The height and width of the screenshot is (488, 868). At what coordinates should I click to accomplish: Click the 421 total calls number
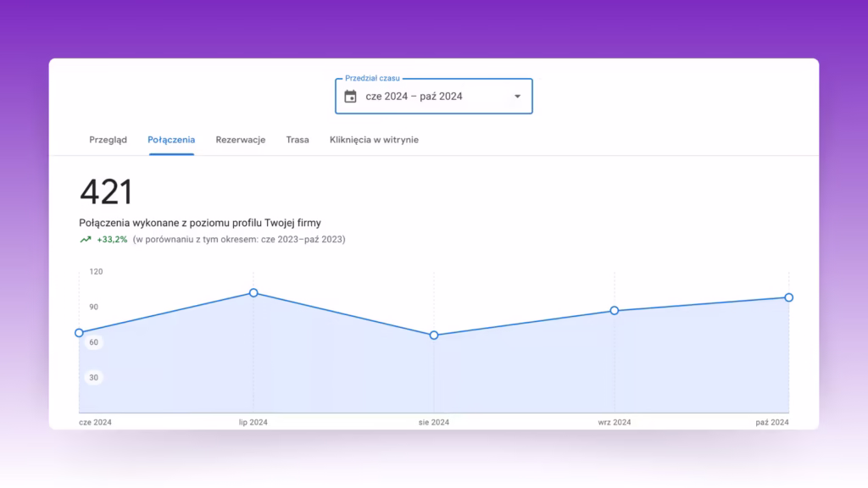coord(106,192)
